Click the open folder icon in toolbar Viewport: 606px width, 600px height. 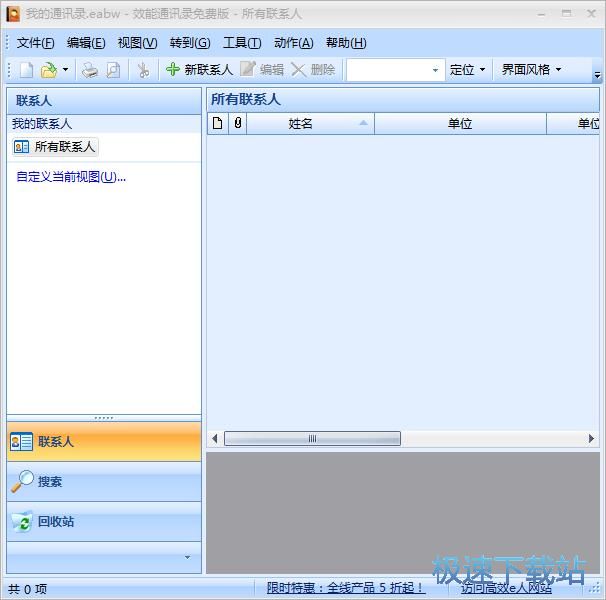pos(49,70)
